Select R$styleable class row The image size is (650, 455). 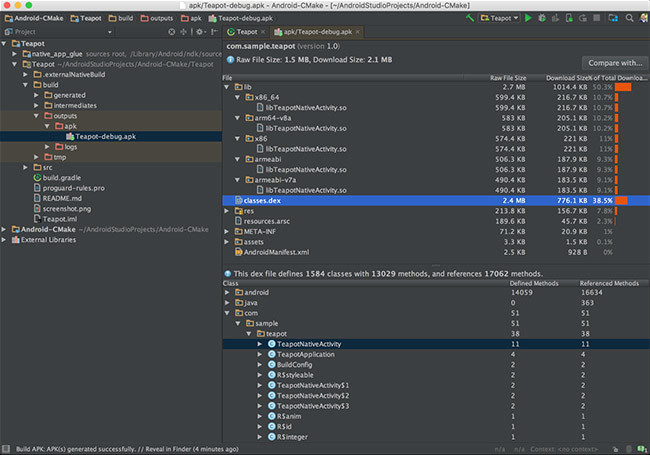coord(436,375)
